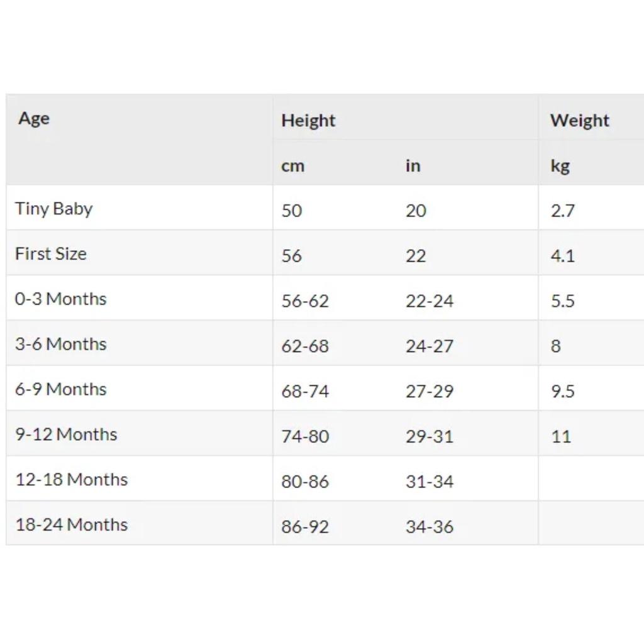Click the Age column header

coord(34,119)
